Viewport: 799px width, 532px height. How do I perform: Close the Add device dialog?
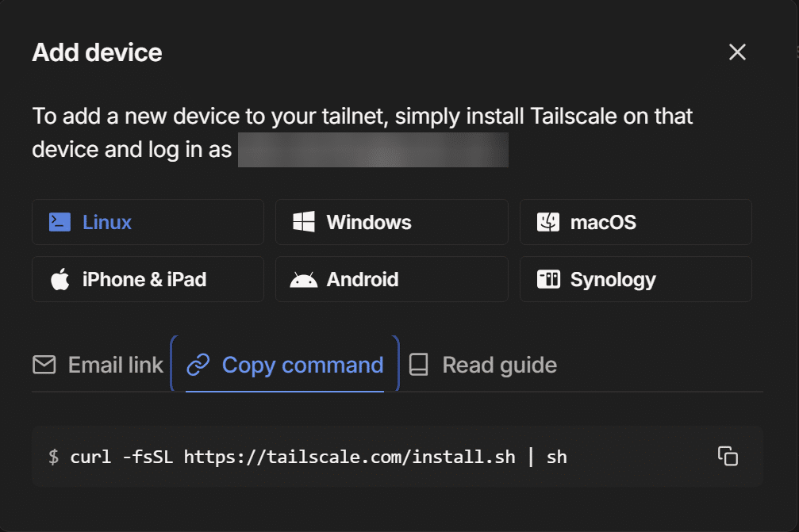pyautogui.click(x=737, y=52)
